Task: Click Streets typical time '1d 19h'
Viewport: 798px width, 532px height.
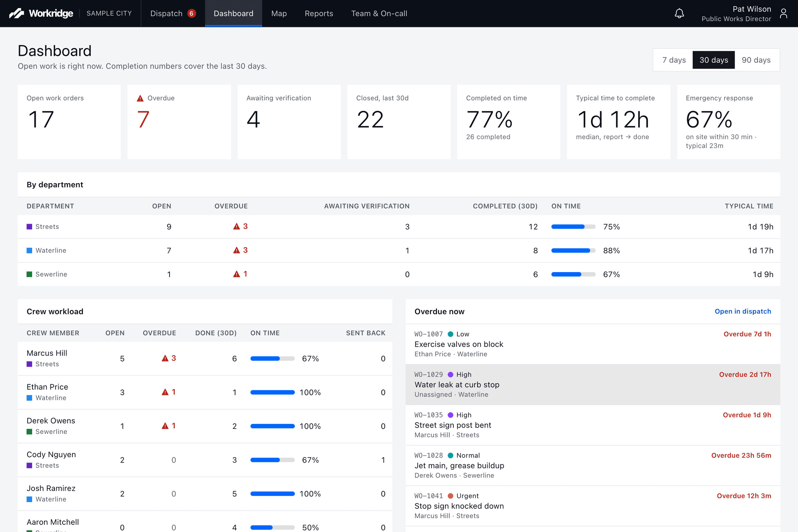Action: pos(760,227)
